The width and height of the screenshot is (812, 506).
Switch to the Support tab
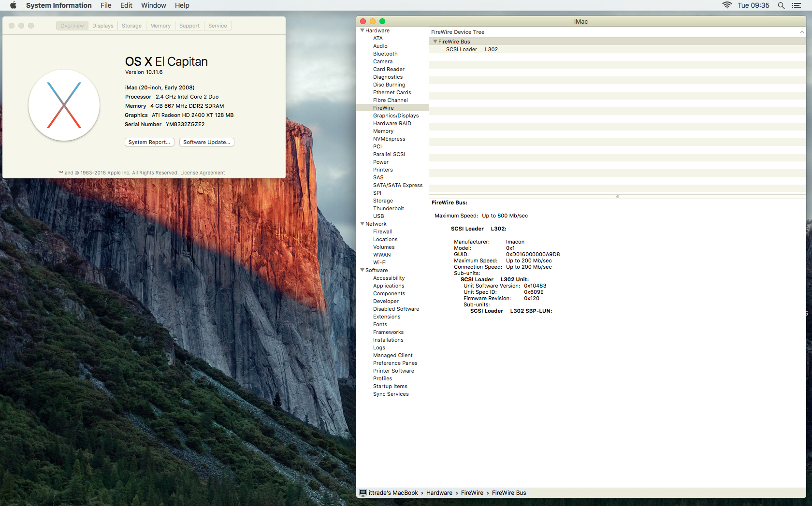pyautogui.click(x=189, y=26)
